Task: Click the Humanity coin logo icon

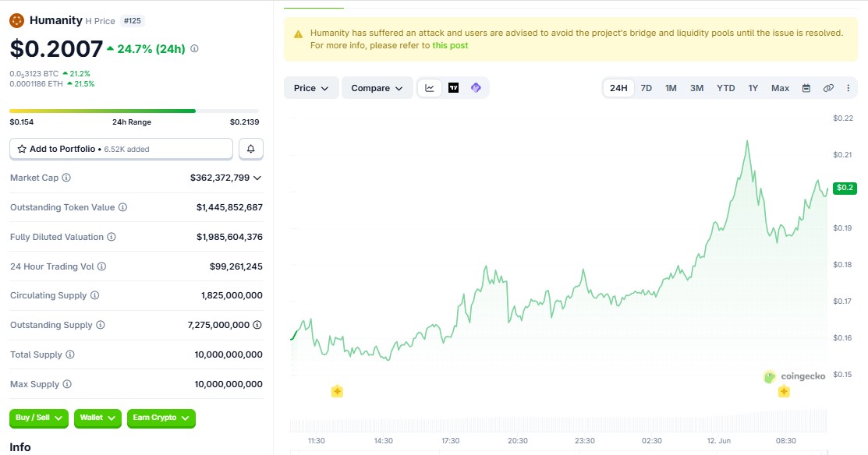Action: (x=16, y=21)
